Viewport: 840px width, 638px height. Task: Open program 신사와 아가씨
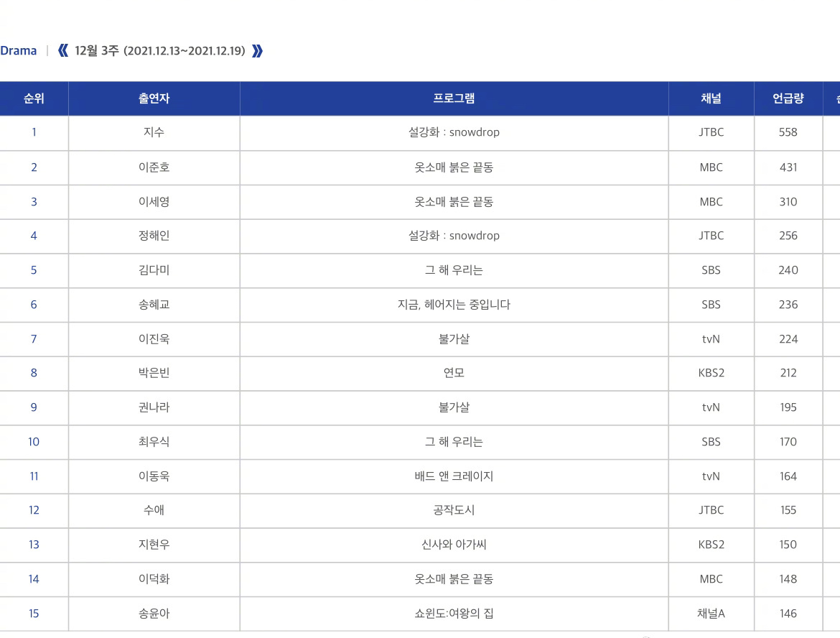[x=454, y=545]
